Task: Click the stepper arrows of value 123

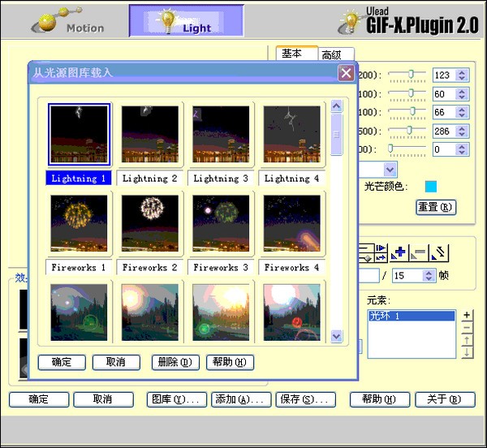Action: pos(462,75)
